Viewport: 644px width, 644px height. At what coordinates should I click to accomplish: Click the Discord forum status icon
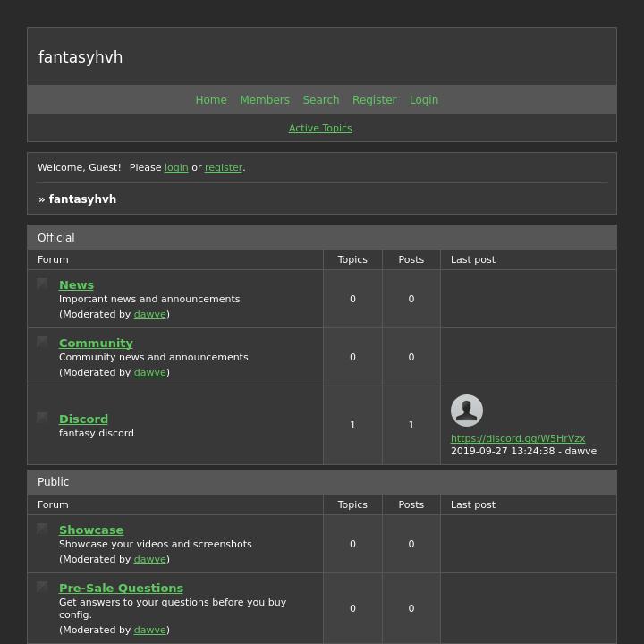point(42,418)
